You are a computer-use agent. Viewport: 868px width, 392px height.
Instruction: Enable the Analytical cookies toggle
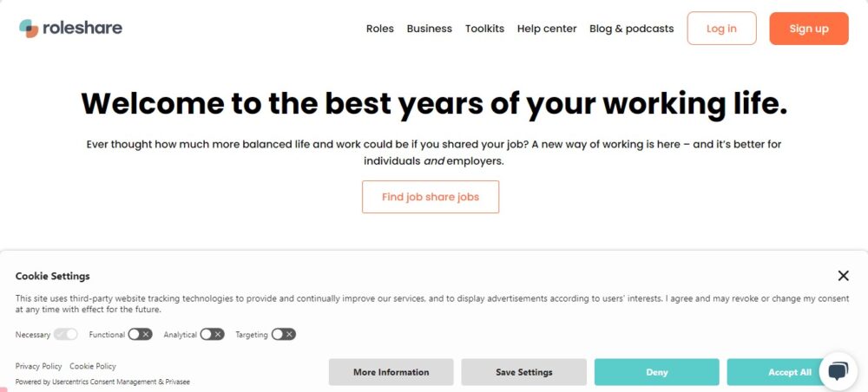(x=213, y=334)
